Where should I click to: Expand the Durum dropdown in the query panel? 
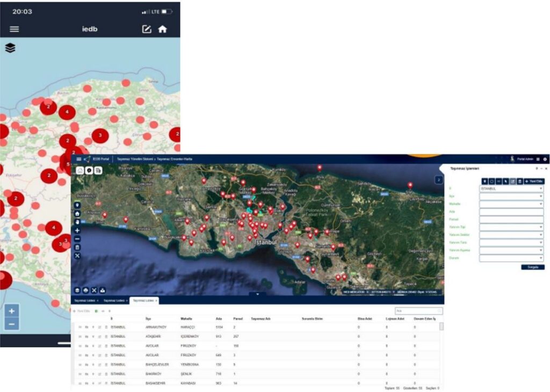pyautogui.click(x=511, y=258)
